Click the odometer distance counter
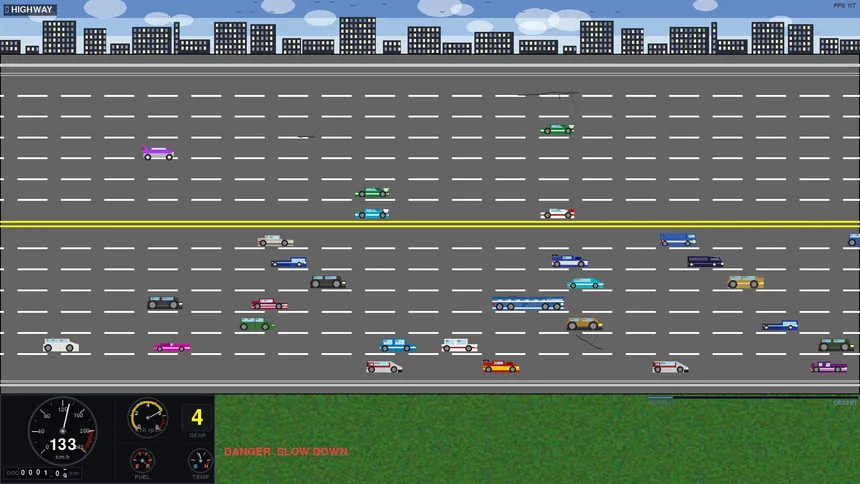 (42, 472)
